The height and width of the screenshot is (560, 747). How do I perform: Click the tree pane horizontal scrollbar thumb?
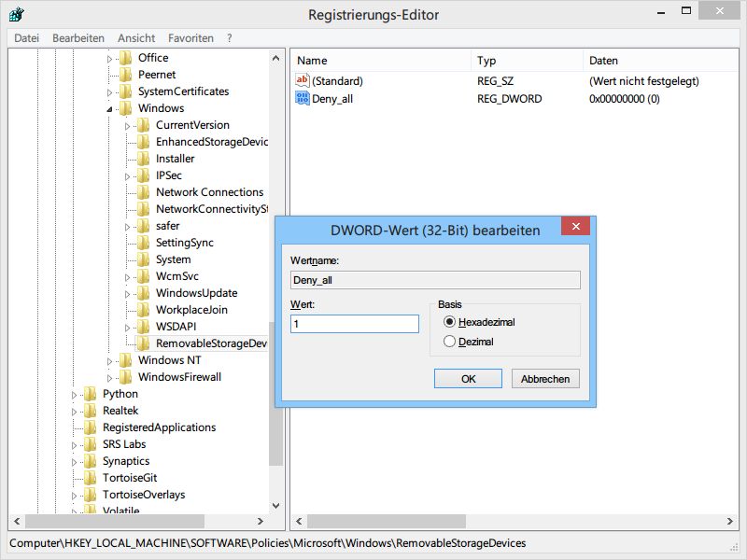[115, 521]
